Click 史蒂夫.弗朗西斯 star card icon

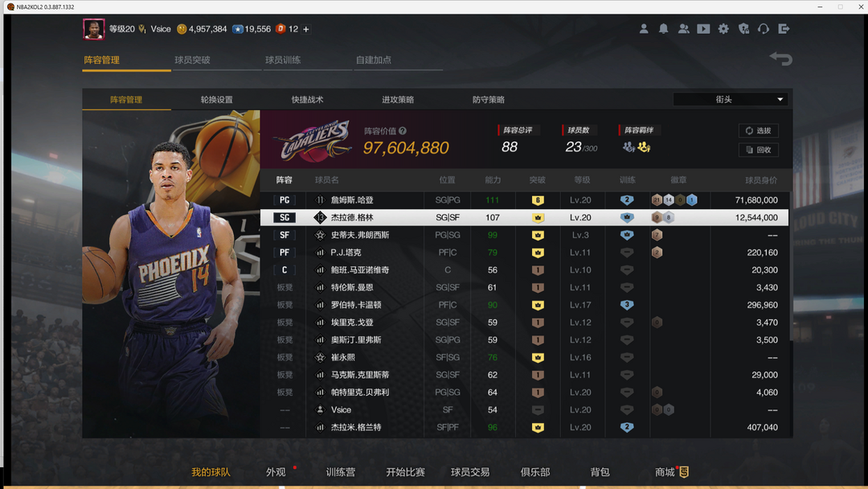(320, 235)
